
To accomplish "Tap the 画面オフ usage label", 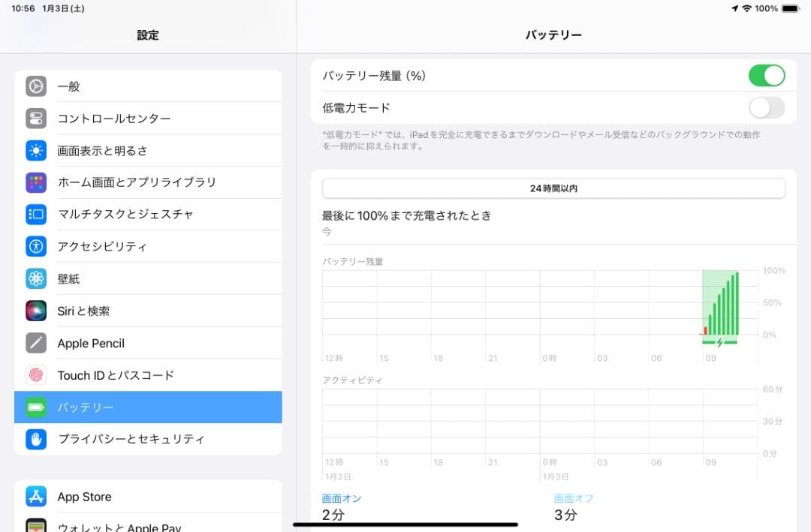I will (574, 498).
